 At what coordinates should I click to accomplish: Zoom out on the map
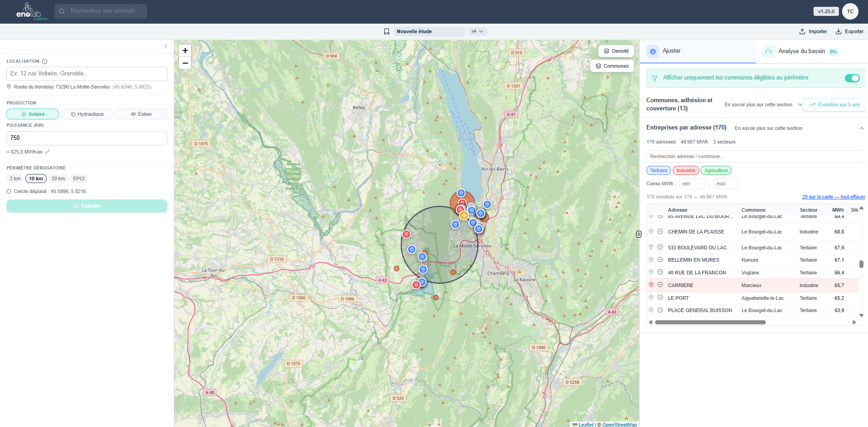click(185, 63)
